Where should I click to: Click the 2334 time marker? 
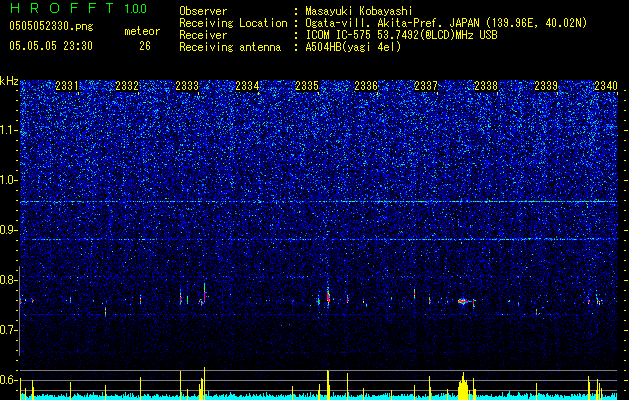(247, 85)
